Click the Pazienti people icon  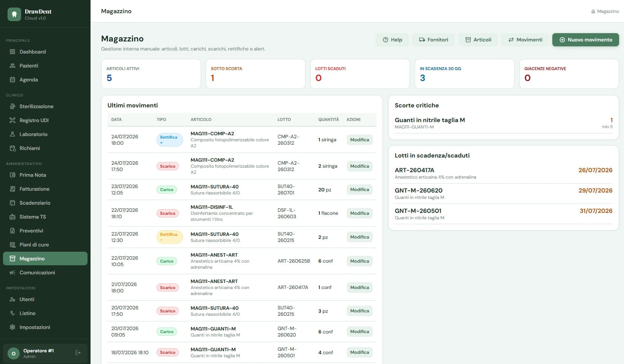point(12,66)
